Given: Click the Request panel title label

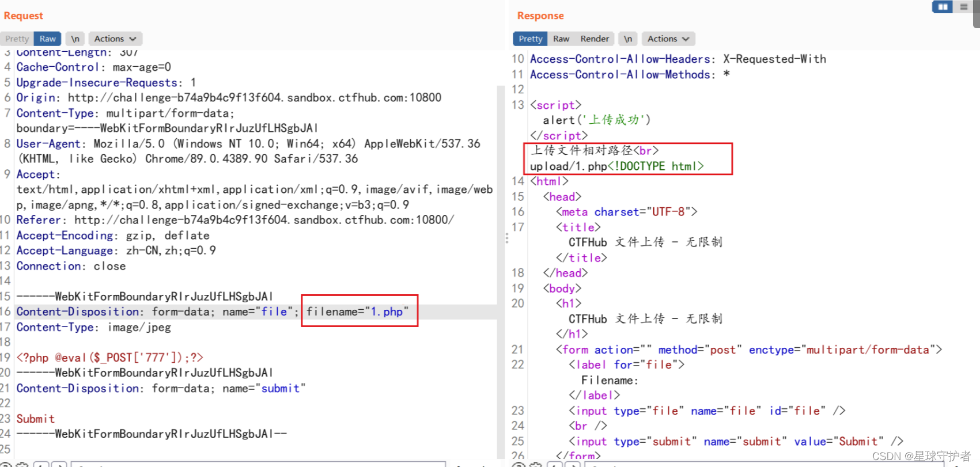Looking at the screenshot, I should point(24,16).
